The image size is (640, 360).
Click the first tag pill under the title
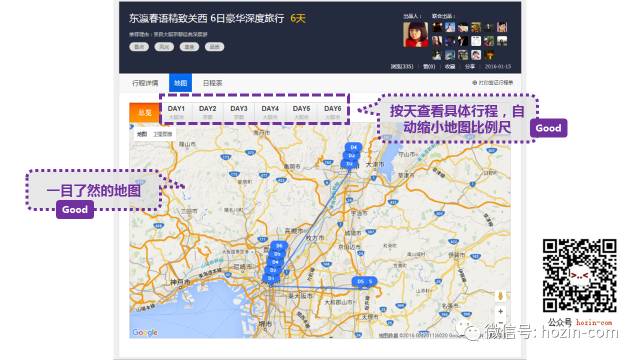[139, 47]
